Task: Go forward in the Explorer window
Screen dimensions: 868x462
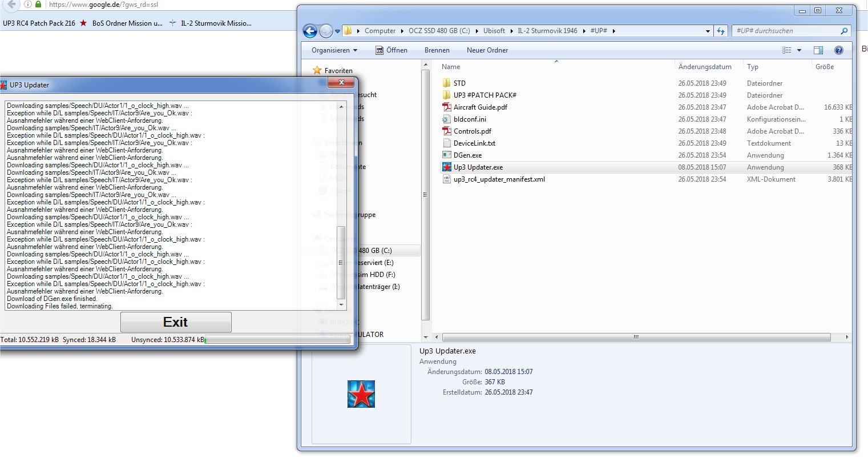Action: pyautogui.click(x=326, y=31)
